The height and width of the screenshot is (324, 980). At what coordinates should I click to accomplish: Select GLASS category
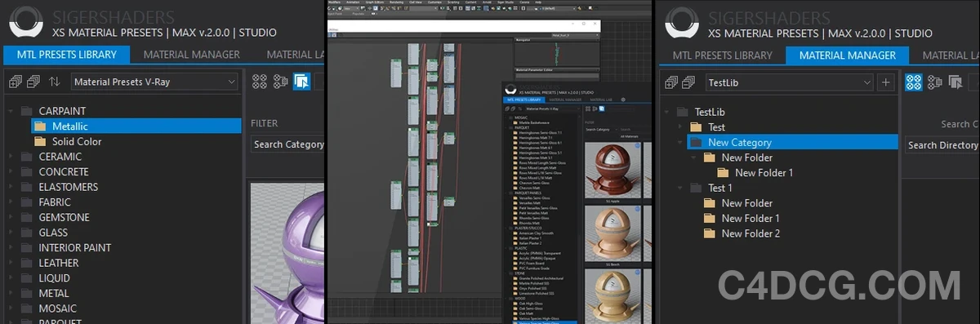(53, 233)
